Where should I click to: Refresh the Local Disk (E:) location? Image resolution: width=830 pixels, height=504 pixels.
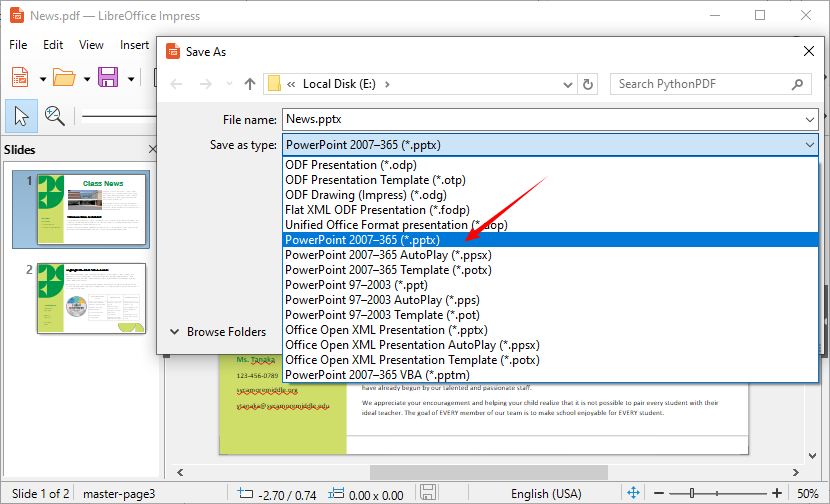[588, 84]
